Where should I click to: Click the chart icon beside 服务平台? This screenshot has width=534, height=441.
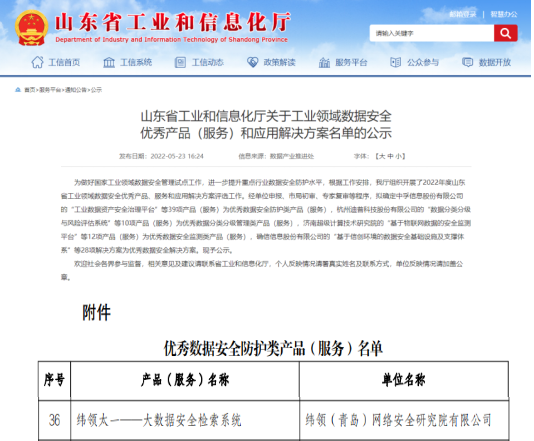click(x=324, y=62)
